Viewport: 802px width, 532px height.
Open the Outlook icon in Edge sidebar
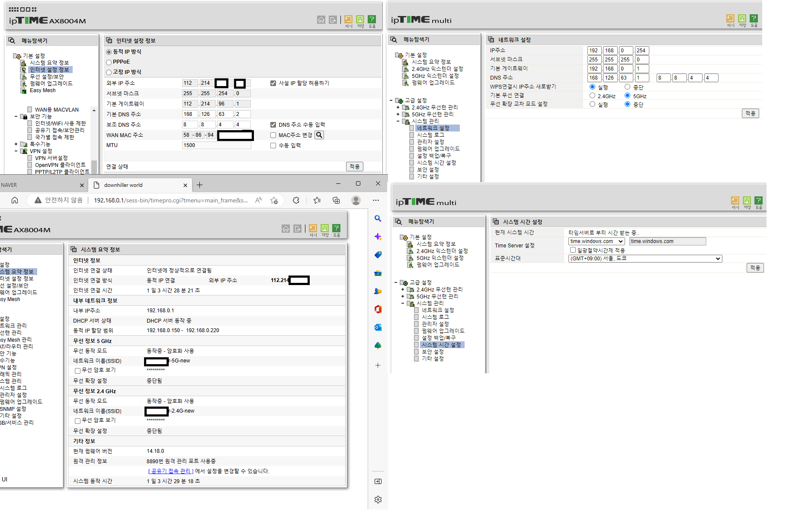[378, 327]
